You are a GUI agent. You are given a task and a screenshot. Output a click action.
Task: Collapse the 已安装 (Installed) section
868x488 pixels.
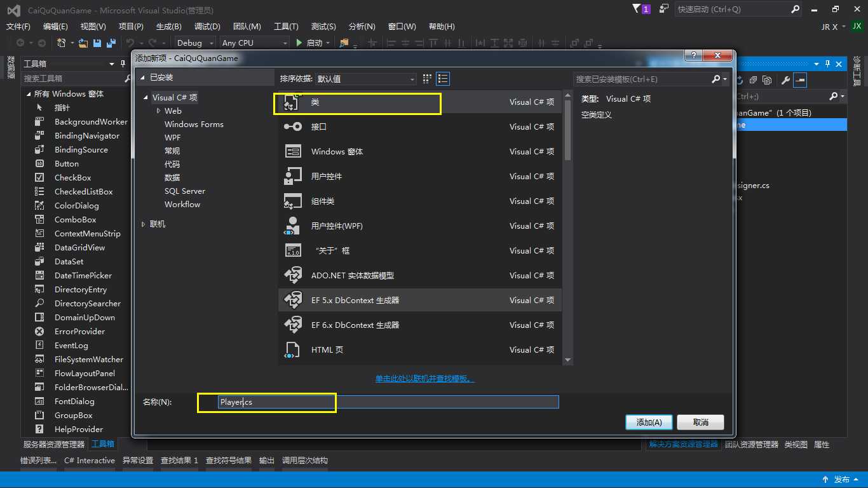pos(142,78)
